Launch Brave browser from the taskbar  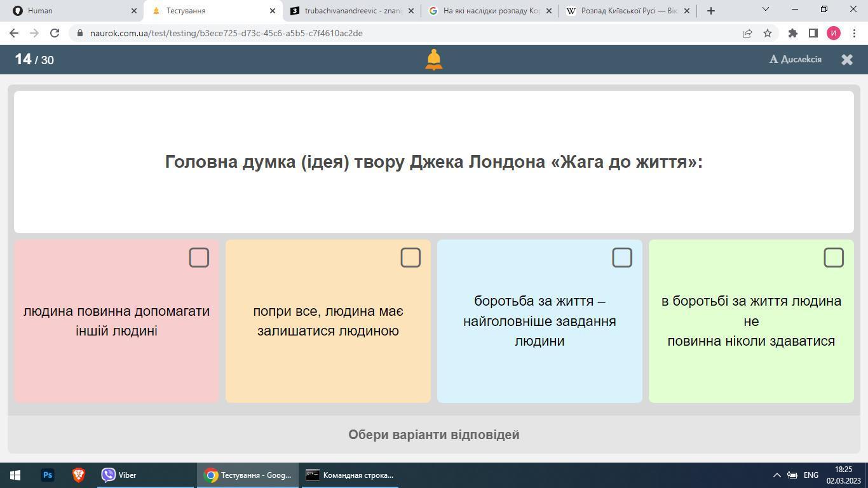coord(78,475)
